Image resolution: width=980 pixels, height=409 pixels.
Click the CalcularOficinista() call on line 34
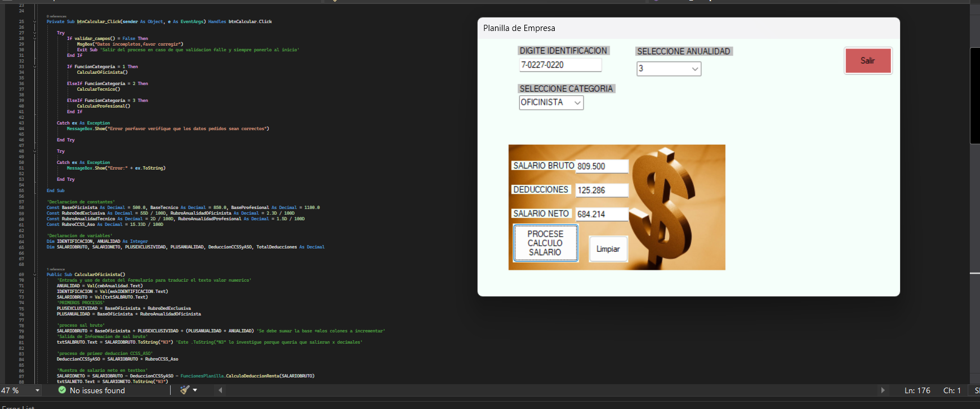(x=103, y=72)
